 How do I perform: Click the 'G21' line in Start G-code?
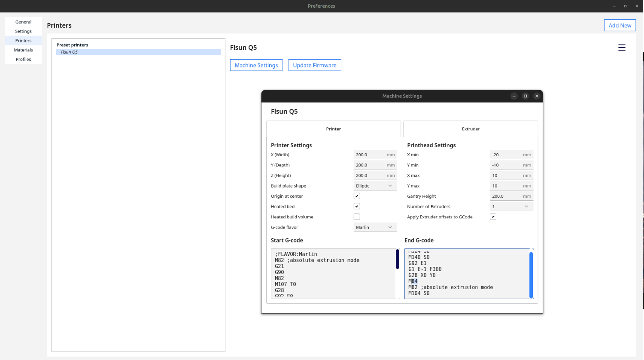(279, 266)
